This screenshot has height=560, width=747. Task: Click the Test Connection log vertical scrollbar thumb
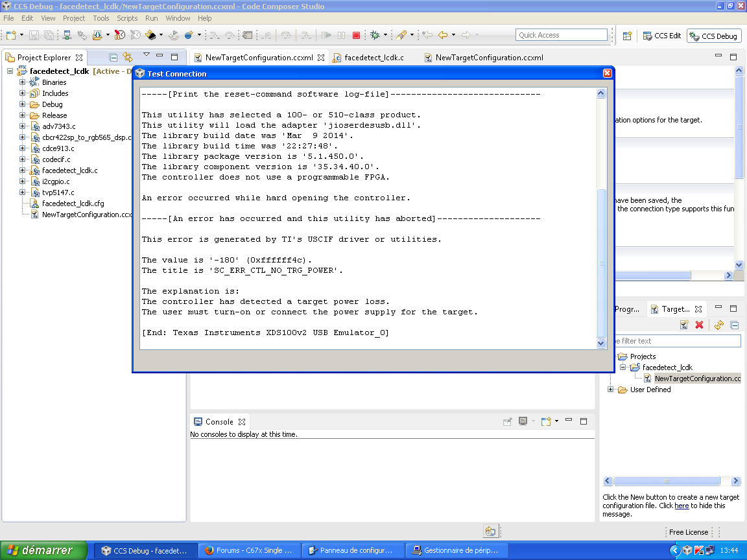click(600, 263)
